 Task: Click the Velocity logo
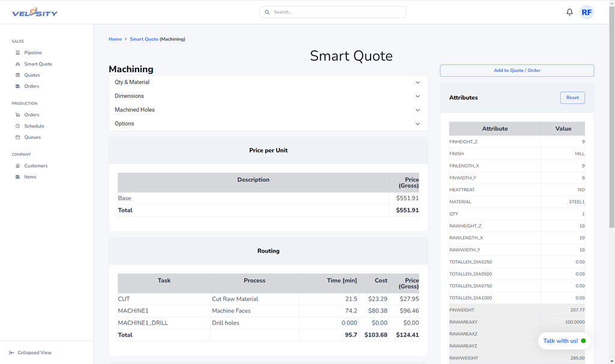coord(35,12)
